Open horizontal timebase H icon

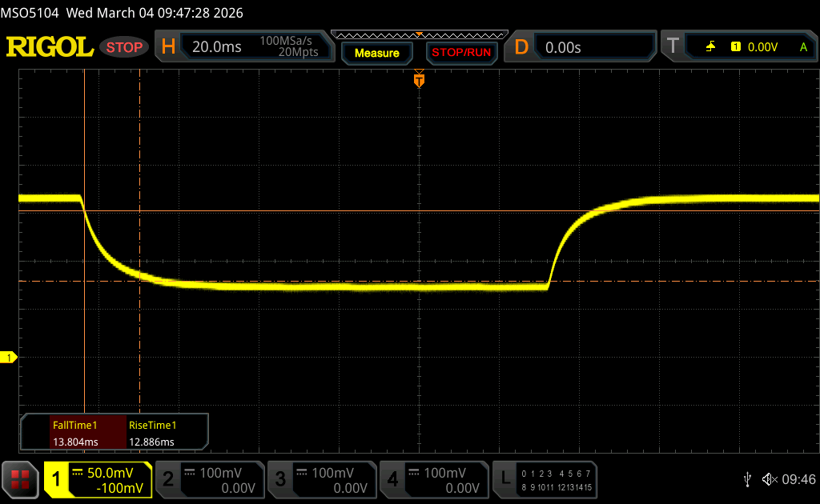pyautogui.click(x=168, y=47)
